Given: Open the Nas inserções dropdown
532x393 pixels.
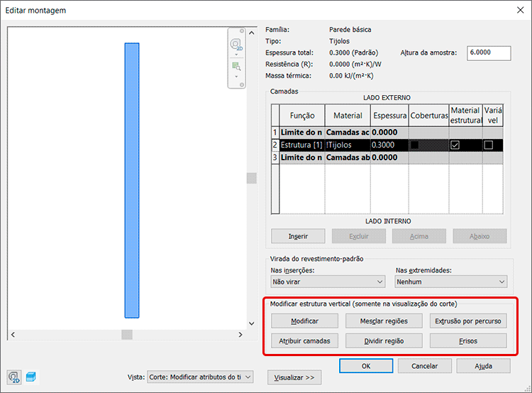Looking at the screenshot, I should pos(328,282).
